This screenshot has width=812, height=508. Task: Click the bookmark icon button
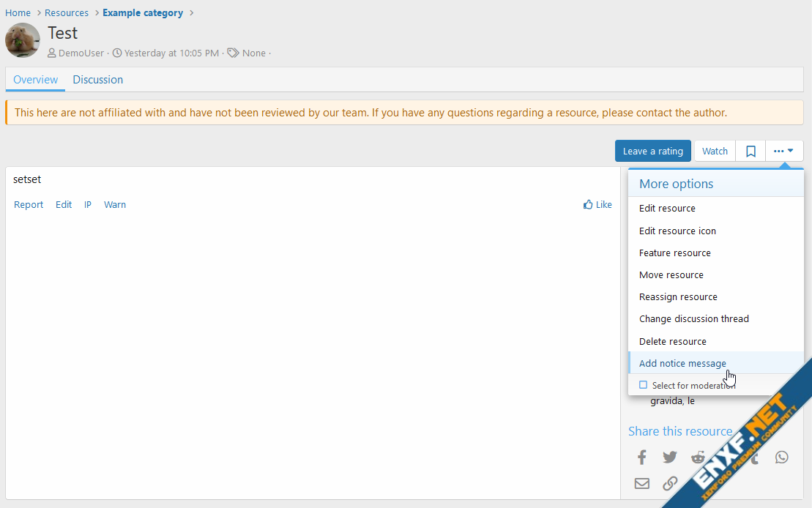coord(750,151)
